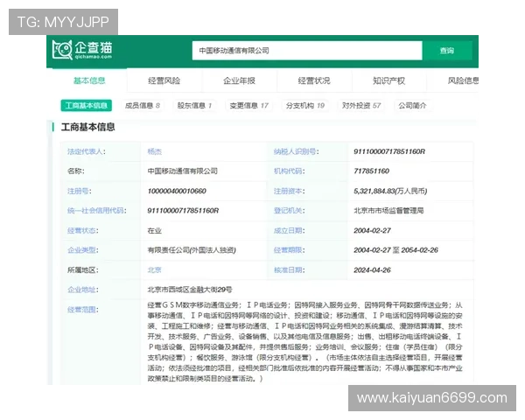
Task: Open the 知识产权 tab
Action: coord(388,80)
